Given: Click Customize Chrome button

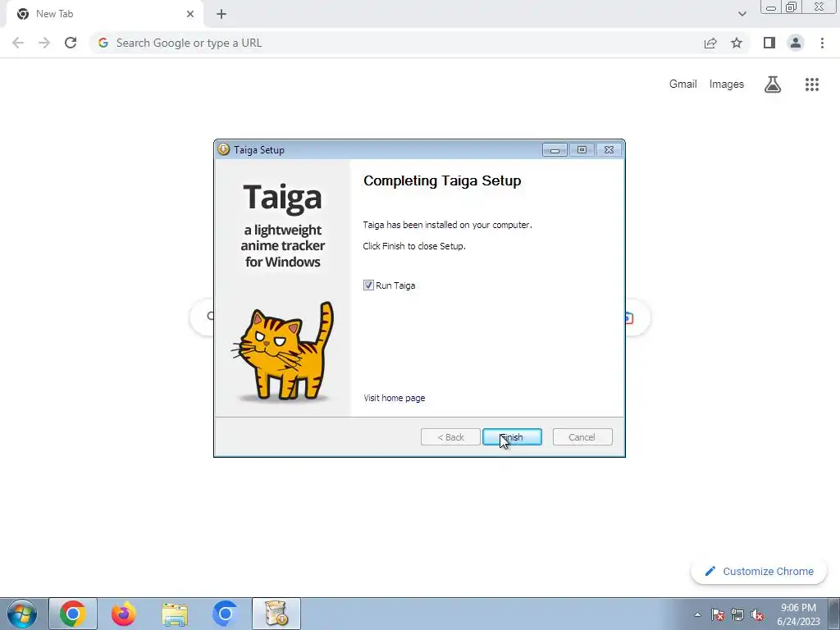Looking at the screenshot, I should point(759,571).
